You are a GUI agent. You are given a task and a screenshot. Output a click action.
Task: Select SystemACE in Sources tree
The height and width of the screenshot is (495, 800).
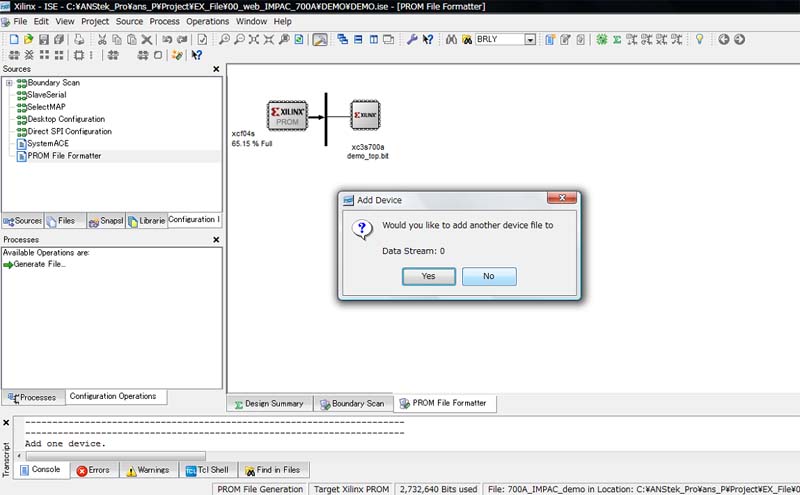point(47,144)
